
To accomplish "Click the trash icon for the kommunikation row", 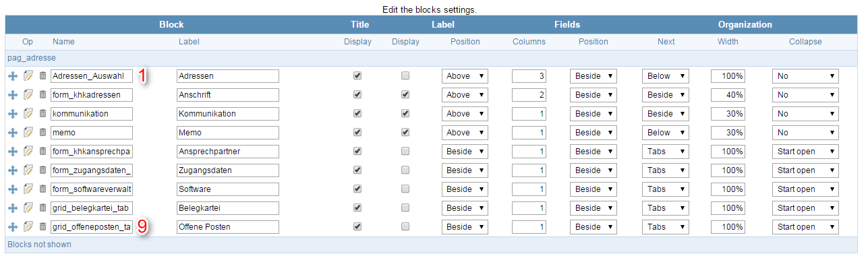I will tap(42, 114).
